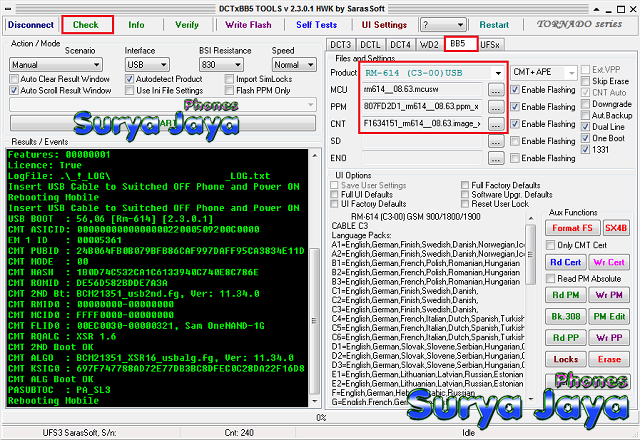Viewport: 640px width, 440px height.
Task: Open the Interface USB dropdown
Action: [x=147, y=64]
